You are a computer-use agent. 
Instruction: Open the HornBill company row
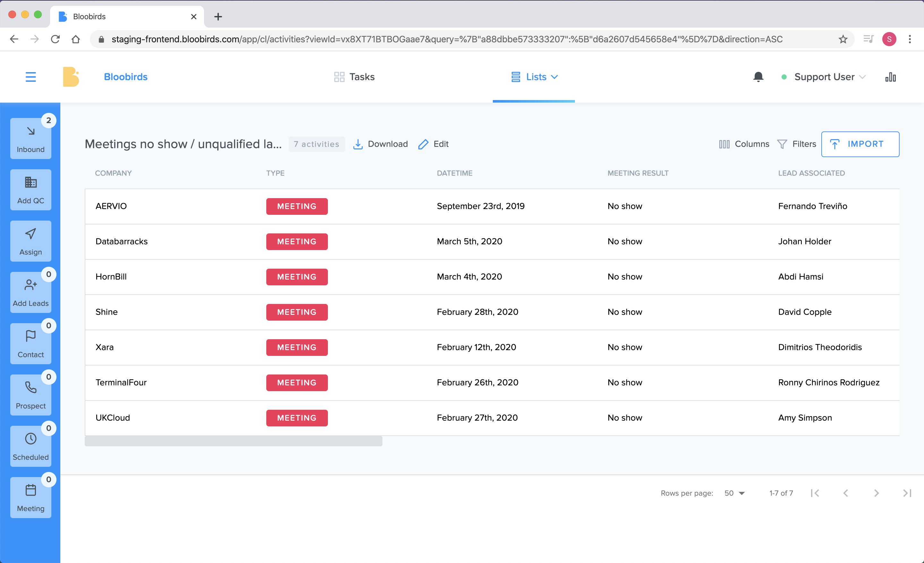point(492,277)
